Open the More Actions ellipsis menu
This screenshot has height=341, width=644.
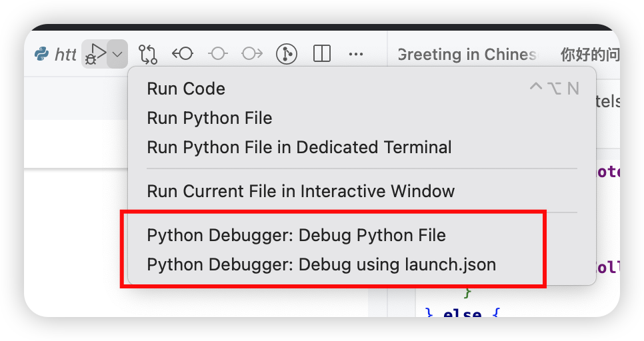pyautogui.click(x=356, y=54)
